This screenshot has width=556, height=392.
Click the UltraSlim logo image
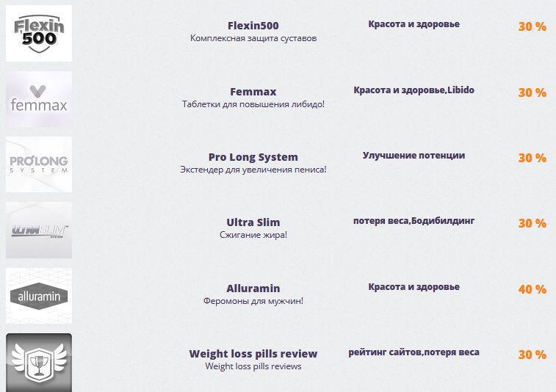click(x=39, y=230)
